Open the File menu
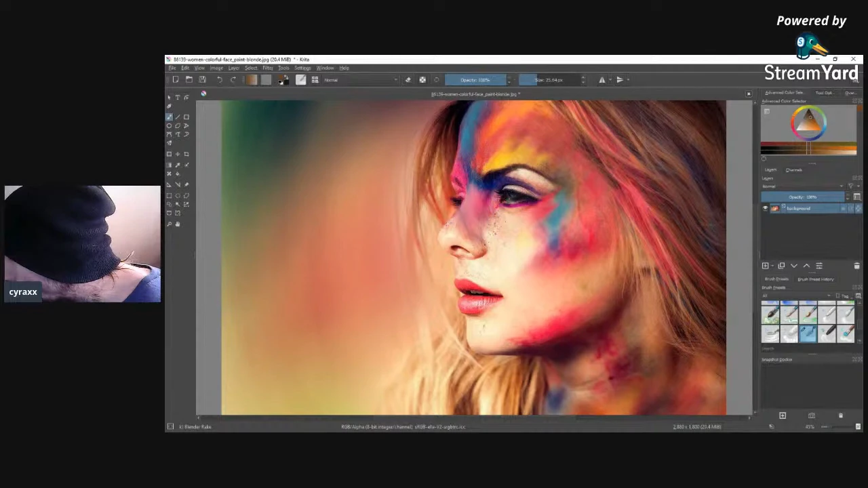The image size is (868, 488). click(172, 68)
